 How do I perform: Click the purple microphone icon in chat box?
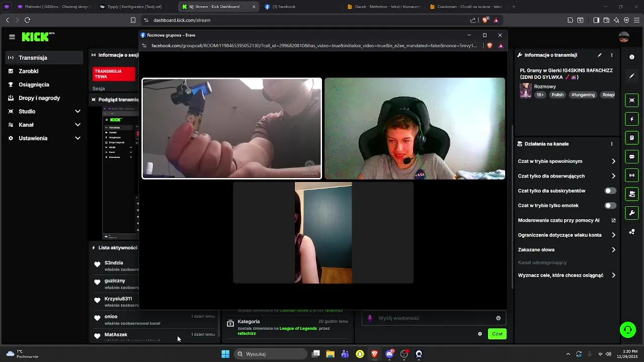click(370, 318)
